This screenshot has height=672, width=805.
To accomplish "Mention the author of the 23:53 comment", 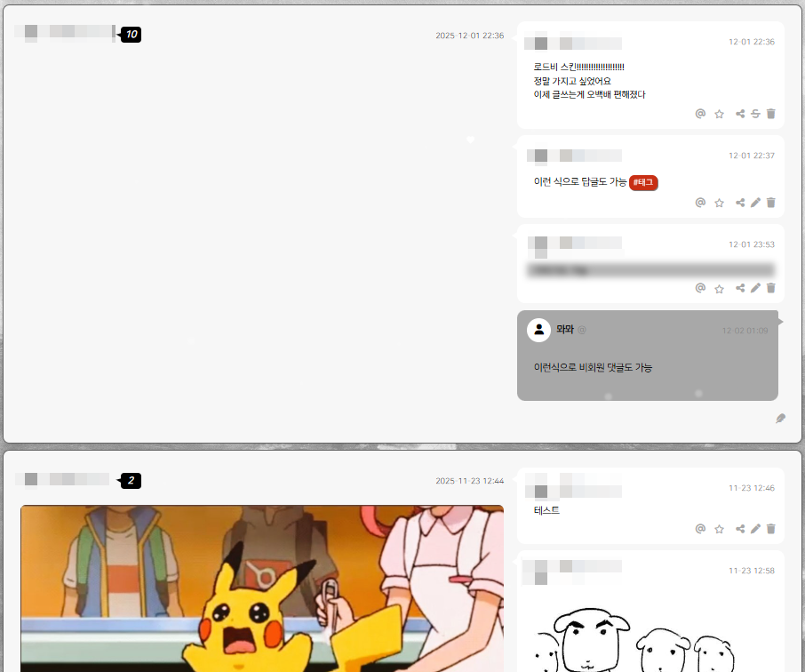I will click(x=700, y=288).
